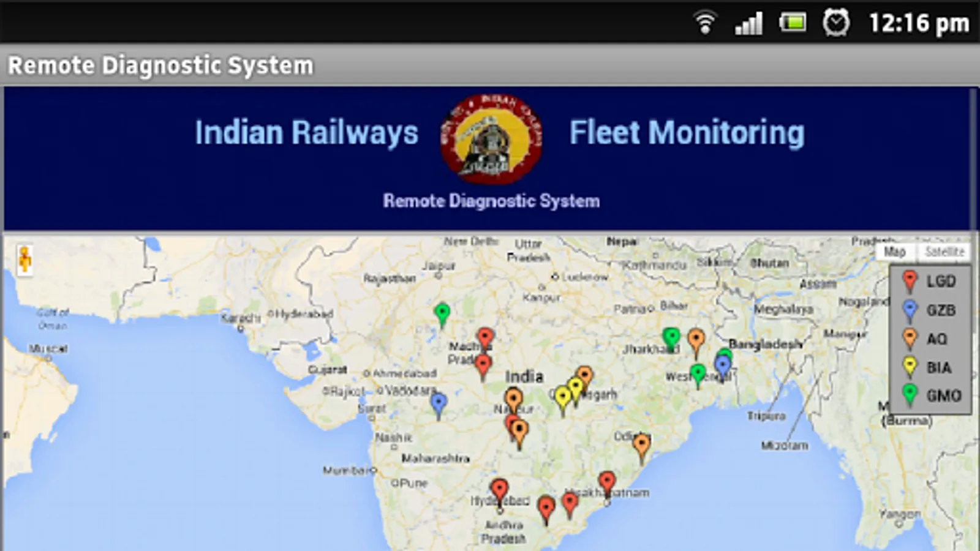This screenshot has width=980, height=551.
Task: Select the blue GZB legend entry
Action: pos(929,310)
